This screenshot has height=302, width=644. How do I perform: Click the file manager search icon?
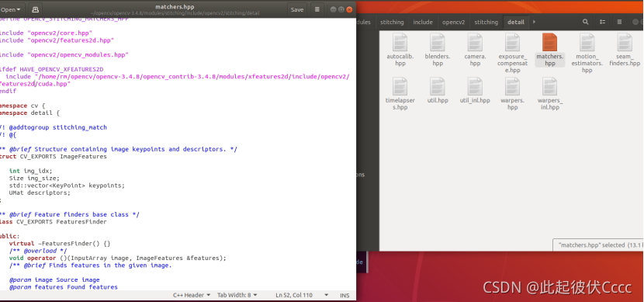(x=586, y=23)
